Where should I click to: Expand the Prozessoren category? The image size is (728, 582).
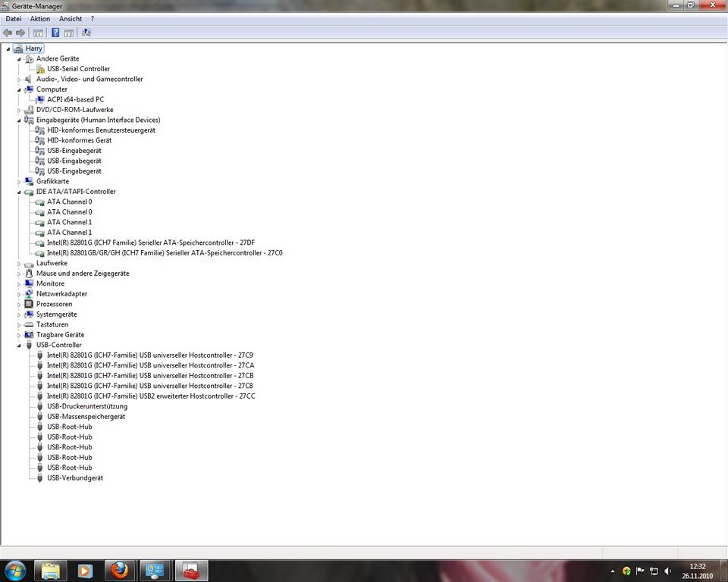19,305
